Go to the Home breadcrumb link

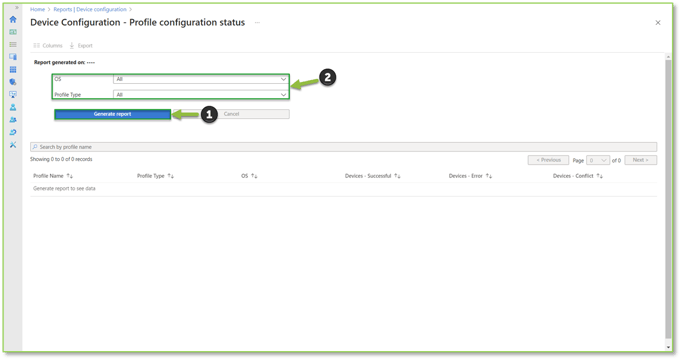click(37, 9)
